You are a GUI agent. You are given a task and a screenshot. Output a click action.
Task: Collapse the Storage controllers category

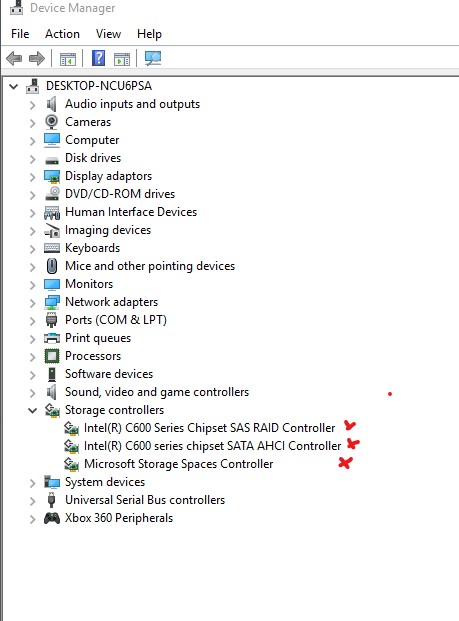point(32,410)
